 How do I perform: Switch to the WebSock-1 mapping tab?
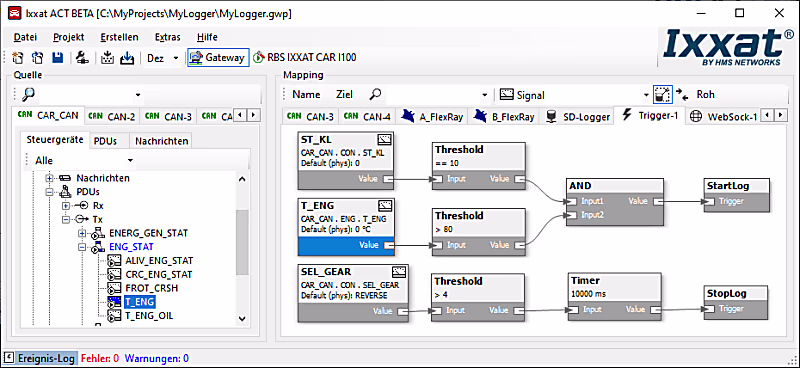pos(722,116)
